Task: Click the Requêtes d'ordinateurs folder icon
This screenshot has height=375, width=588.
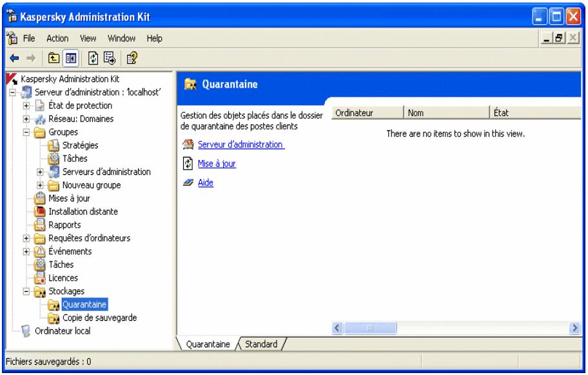Action: (x=40, y=238)
